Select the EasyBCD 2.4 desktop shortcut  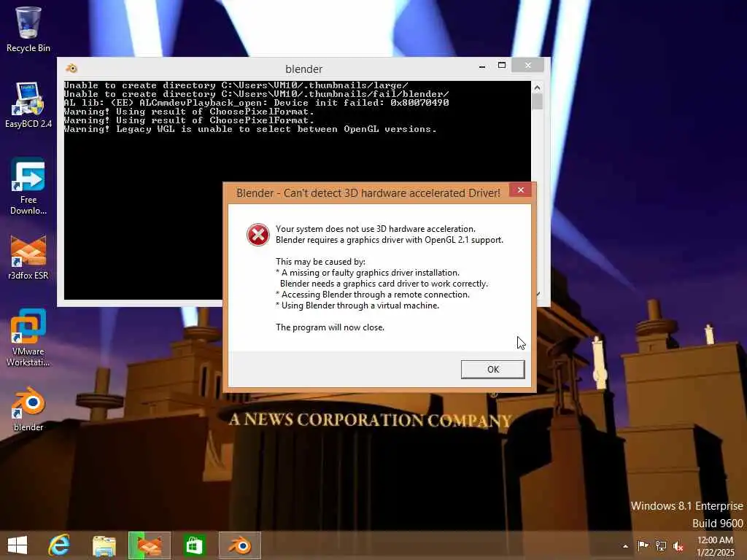click(28, 105)
